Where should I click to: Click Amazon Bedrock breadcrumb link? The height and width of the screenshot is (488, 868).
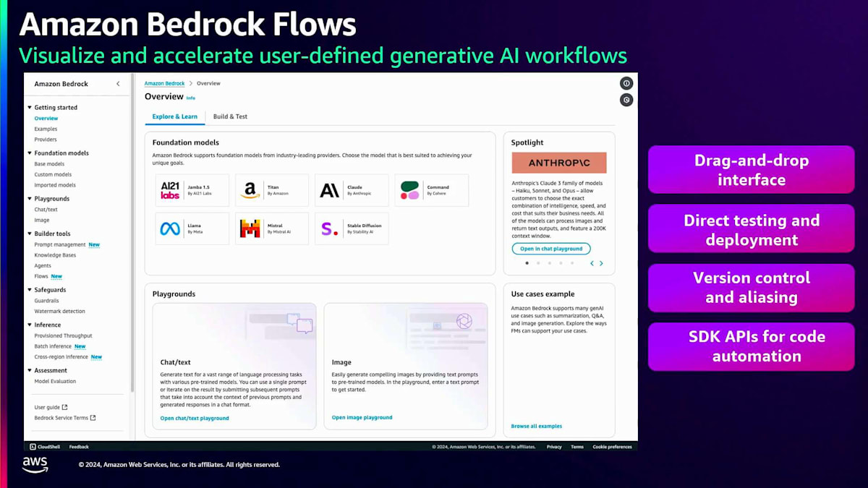click(x=165, y=83)
